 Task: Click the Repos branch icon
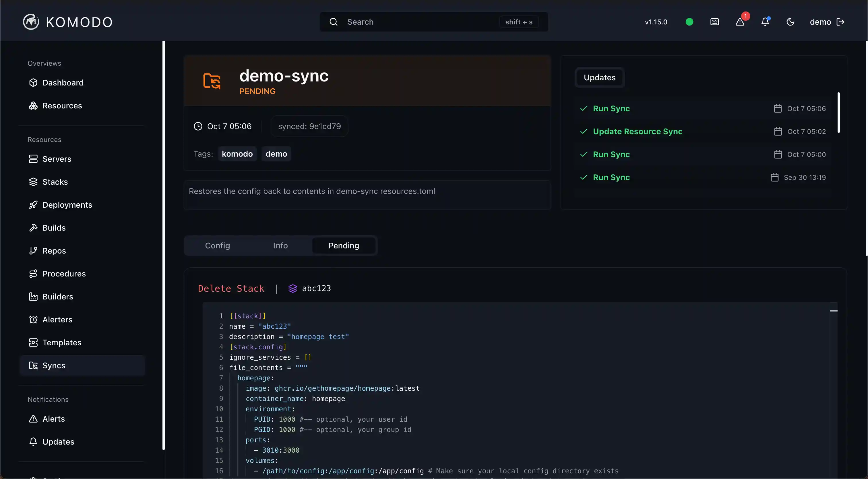point(33,250)
